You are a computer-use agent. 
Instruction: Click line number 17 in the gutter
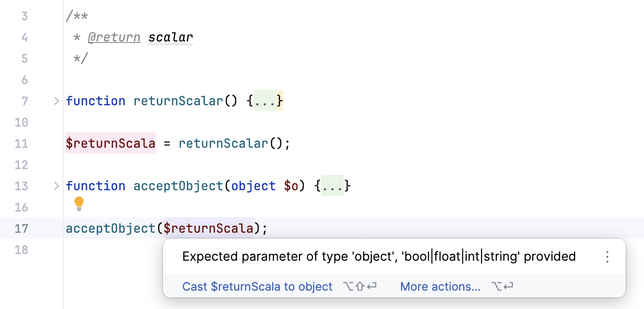(x=21, y=228)
